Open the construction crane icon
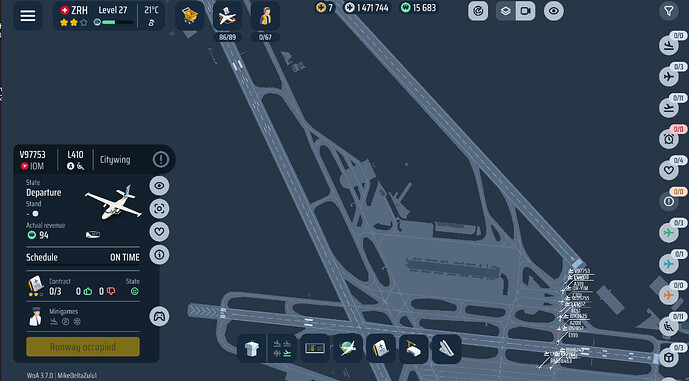The height and width of the screenshot is (381, 689). [413, 349]
